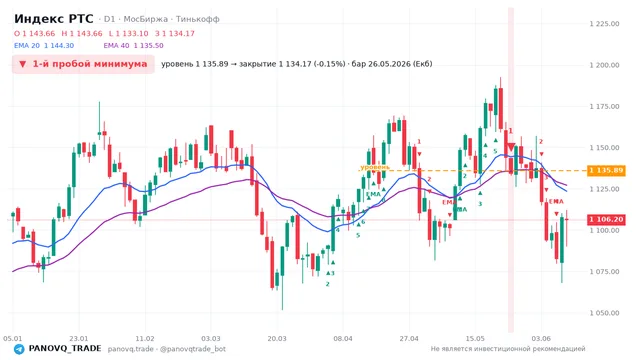Click the large red down-arrow breakout marker
Screen dimensions: 640x360
[511, 147]
